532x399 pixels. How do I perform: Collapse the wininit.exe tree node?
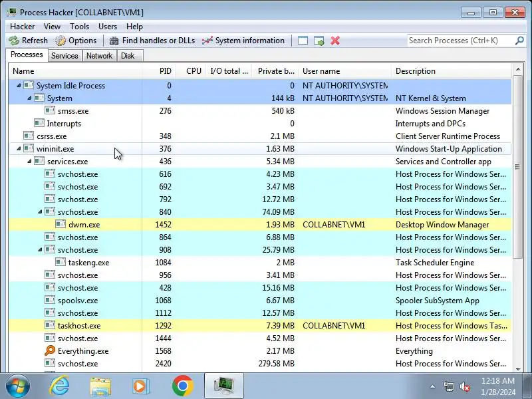pos(19,148)
